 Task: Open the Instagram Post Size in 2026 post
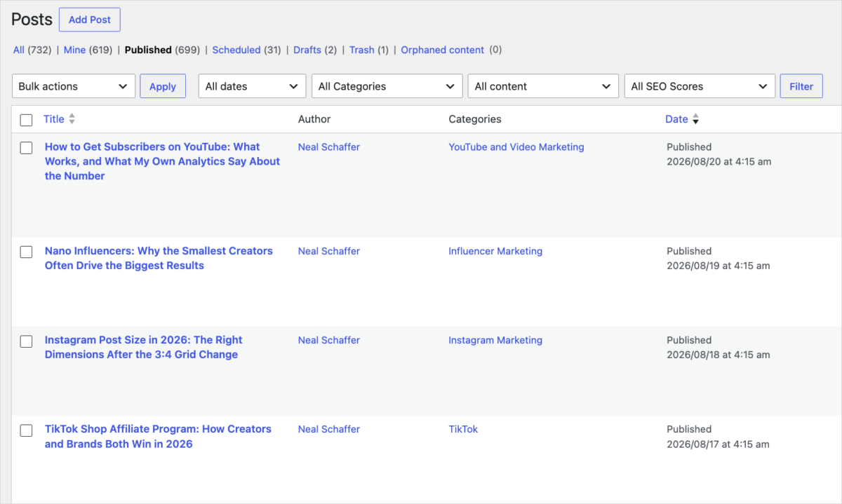click(x=144, y=347)
